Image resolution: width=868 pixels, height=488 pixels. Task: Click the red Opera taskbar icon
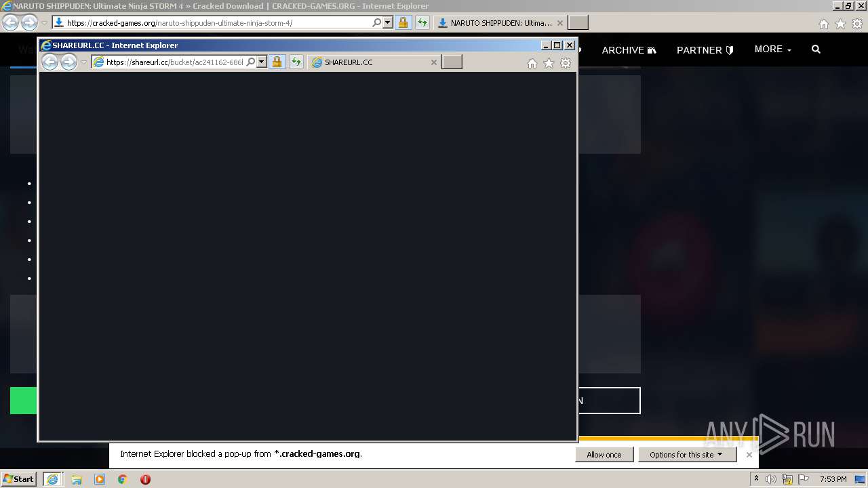(145, 479)
